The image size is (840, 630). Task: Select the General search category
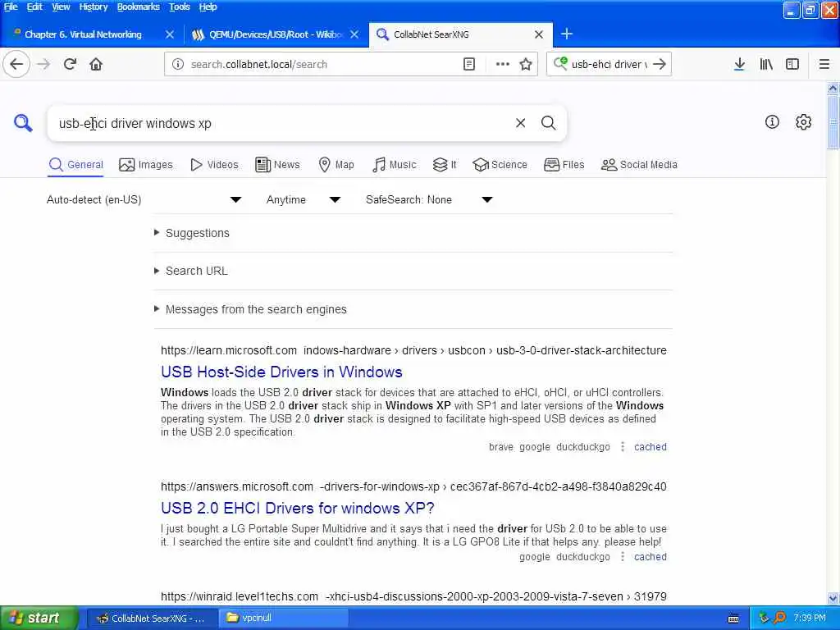pos(75,165)
